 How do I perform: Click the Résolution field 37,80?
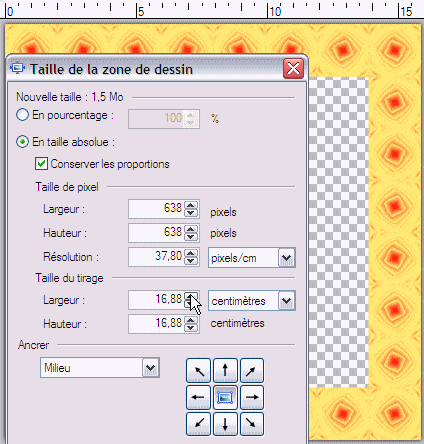(157, 257)
